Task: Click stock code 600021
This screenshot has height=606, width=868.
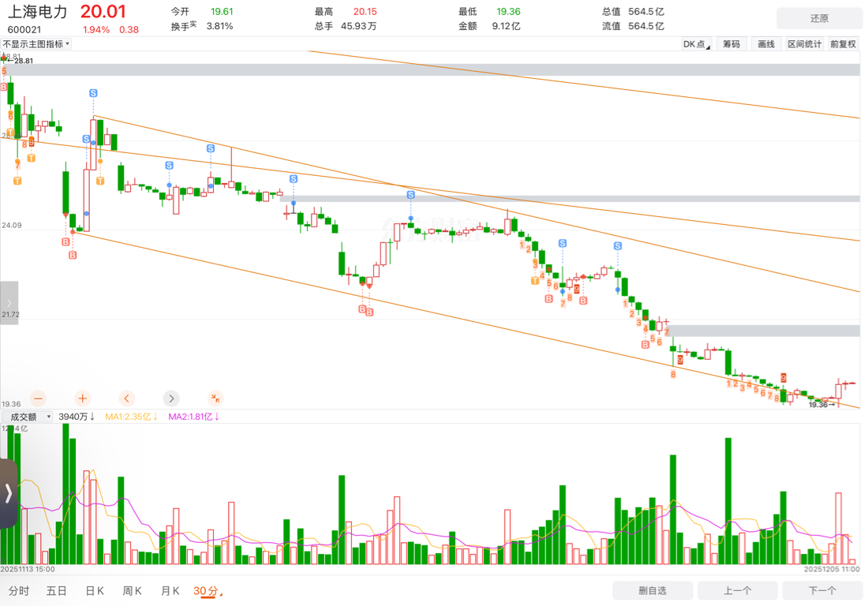Action: [x=24, y=30]
